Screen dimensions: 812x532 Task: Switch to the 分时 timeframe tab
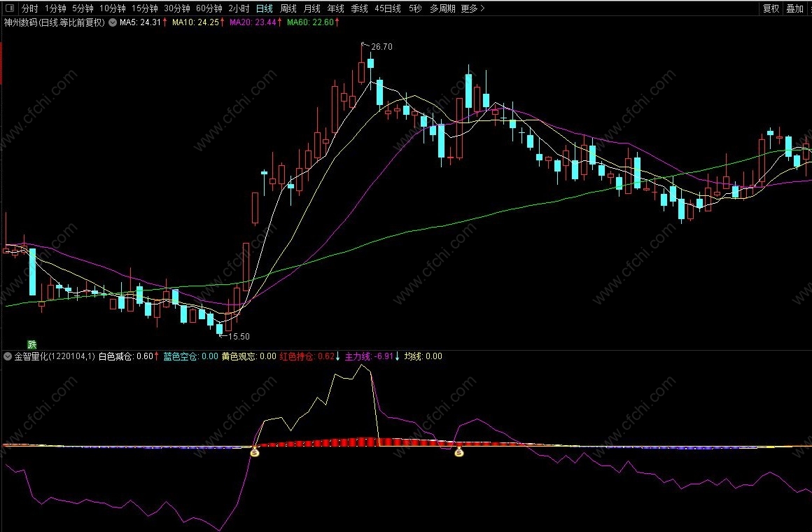pyautogui.click(x=29, y=8)
